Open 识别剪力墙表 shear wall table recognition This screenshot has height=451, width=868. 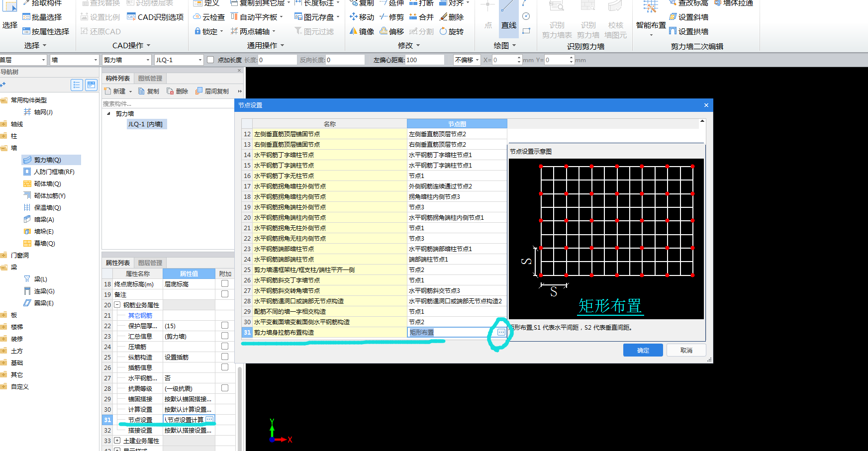(x=557, y=20)
